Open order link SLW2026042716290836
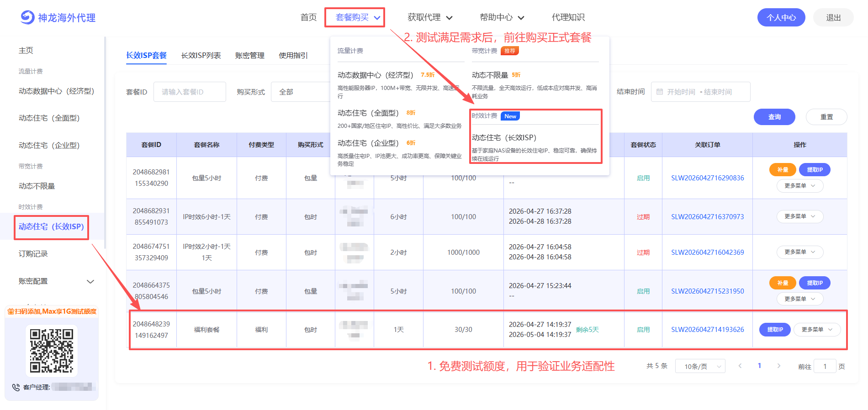Image resolution: width=868 pixels, height=410 pixels. 707,178
